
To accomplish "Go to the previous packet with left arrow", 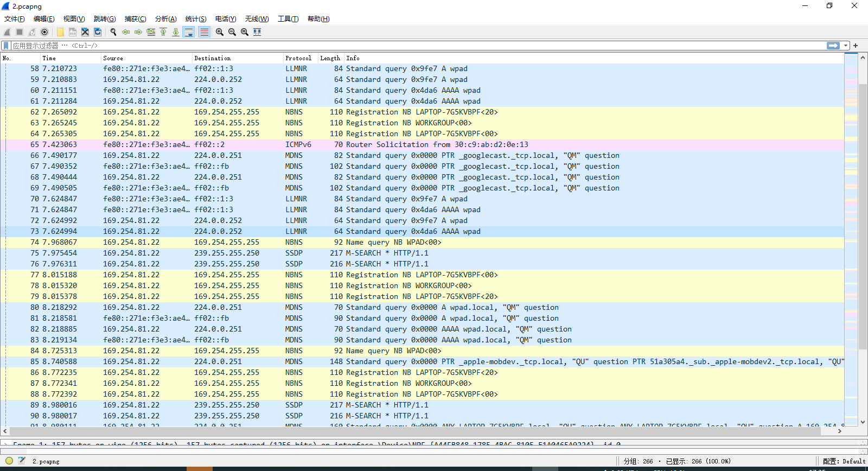I will (126, 32).
